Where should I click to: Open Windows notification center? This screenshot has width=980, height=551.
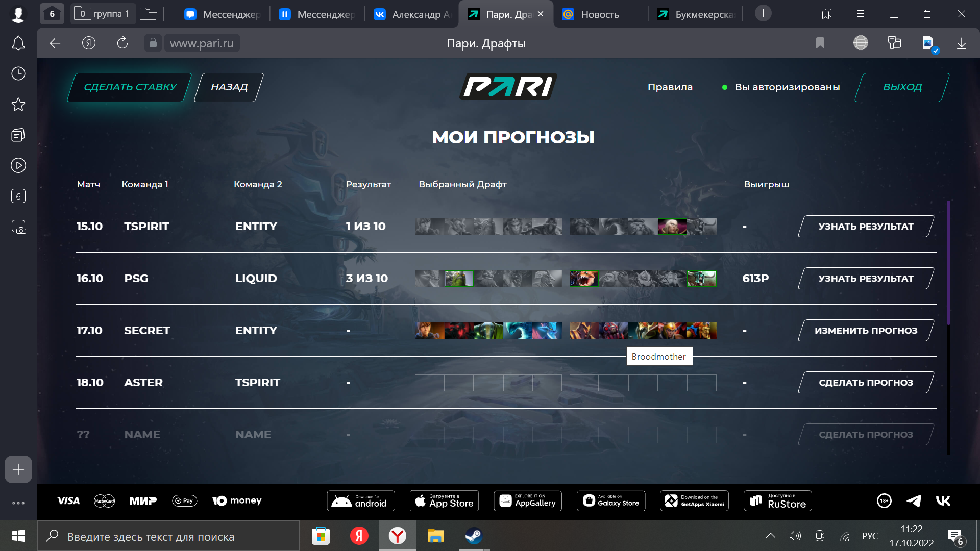(x=955, y=536)
